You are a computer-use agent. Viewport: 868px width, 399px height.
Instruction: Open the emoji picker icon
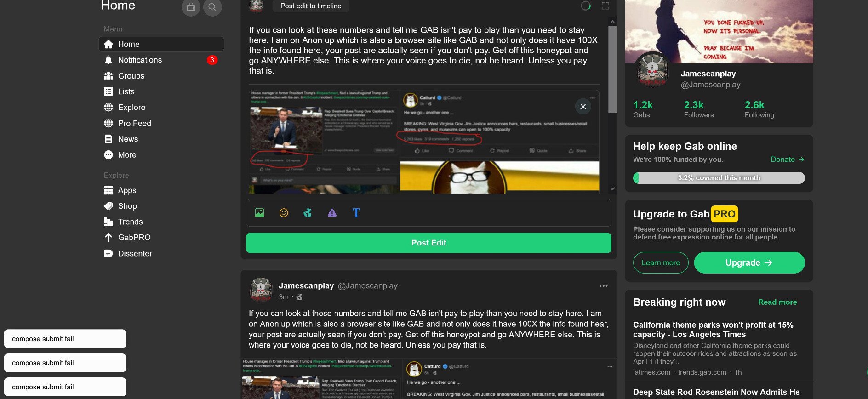(x=284, y=212)
